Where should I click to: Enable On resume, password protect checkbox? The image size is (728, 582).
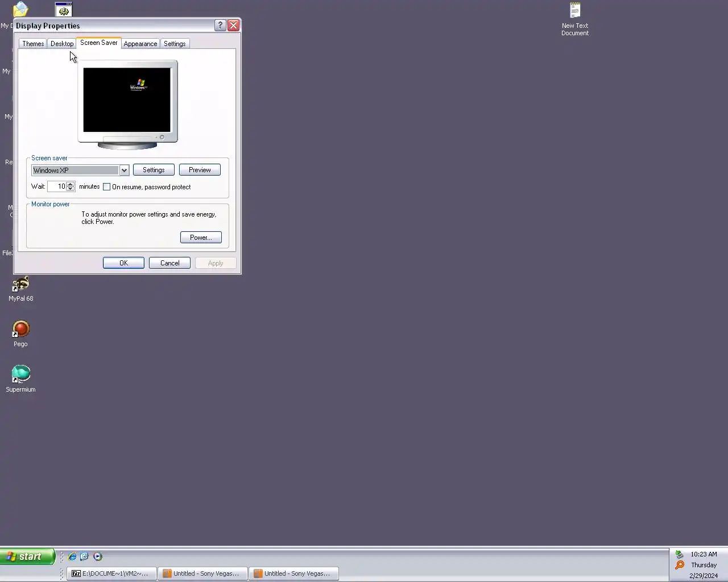(x=106, y=187)
